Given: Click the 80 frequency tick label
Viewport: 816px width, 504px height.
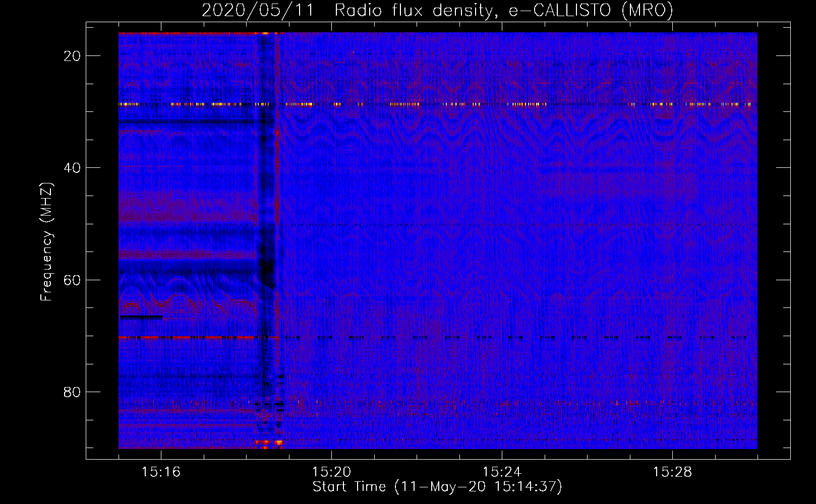Looking at the screenshot, I should coord(73,392).
